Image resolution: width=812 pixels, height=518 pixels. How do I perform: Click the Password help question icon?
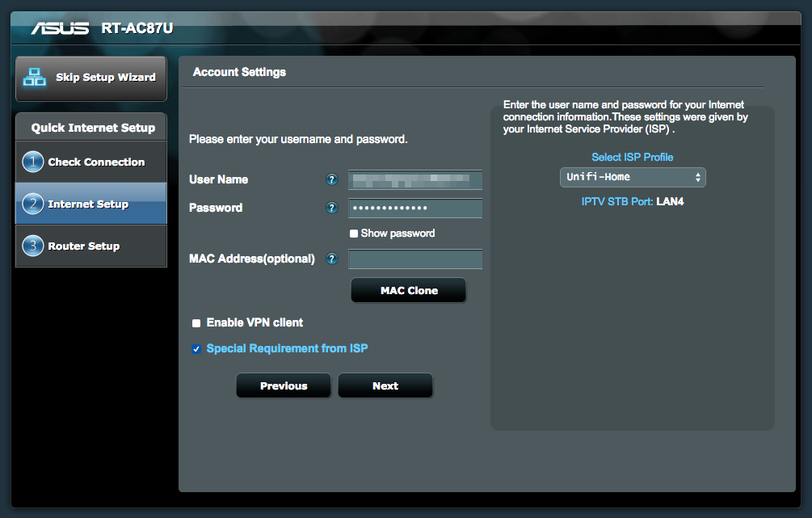tap(331, 208)
